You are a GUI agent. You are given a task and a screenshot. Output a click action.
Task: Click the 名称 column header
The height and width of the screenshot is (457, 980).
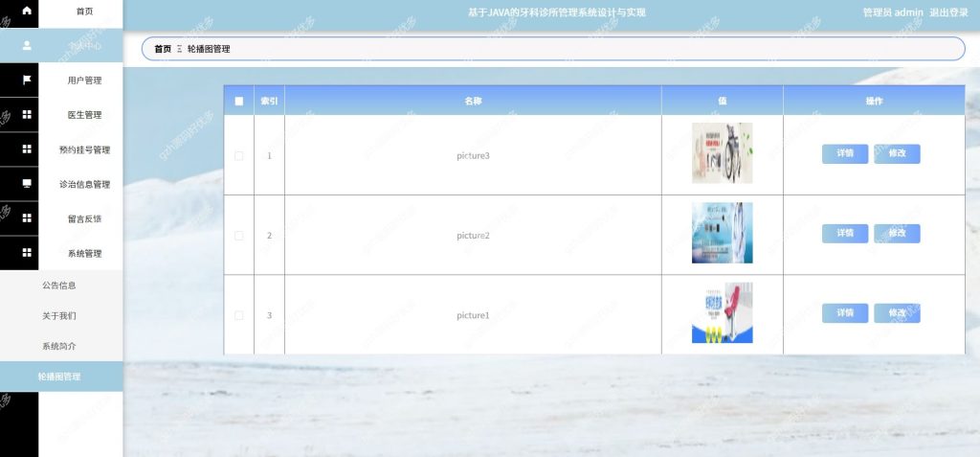click(473, 101)
